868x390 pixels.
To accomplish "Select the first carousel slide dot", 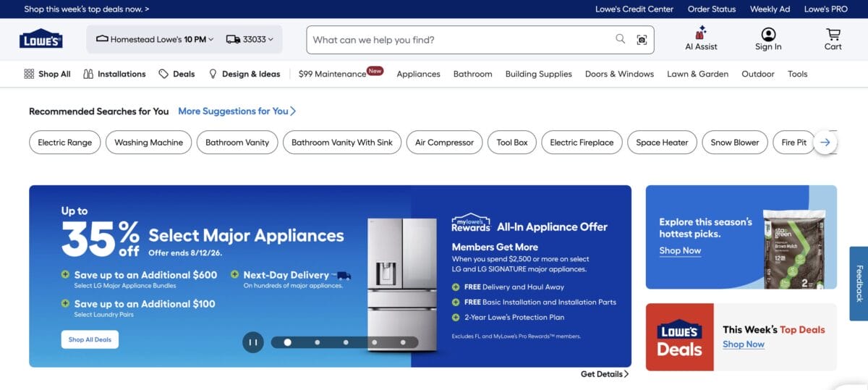I will click(x=288, y=342).
